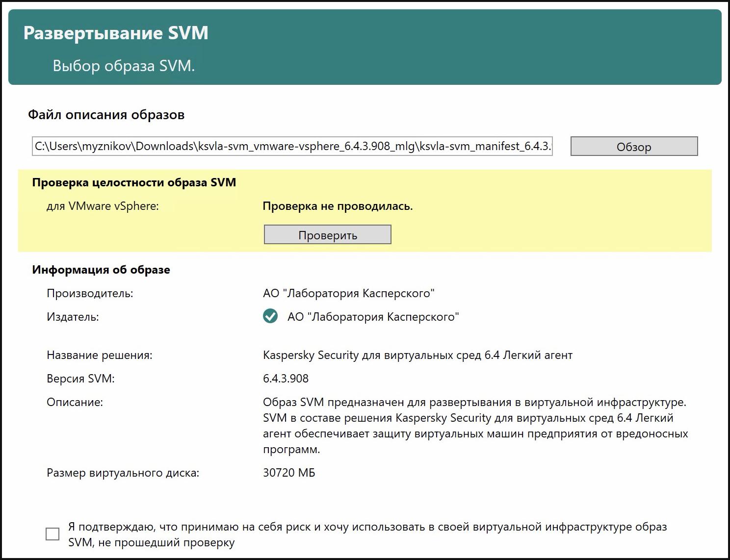
Task: Select the virtual disk size 30720 МБ
Action: (x=289, y=473)
